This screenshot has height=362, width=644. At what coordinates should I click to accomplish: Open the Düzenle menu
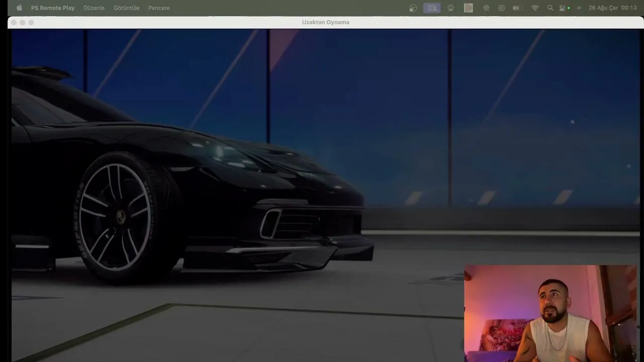coord(94,8)
